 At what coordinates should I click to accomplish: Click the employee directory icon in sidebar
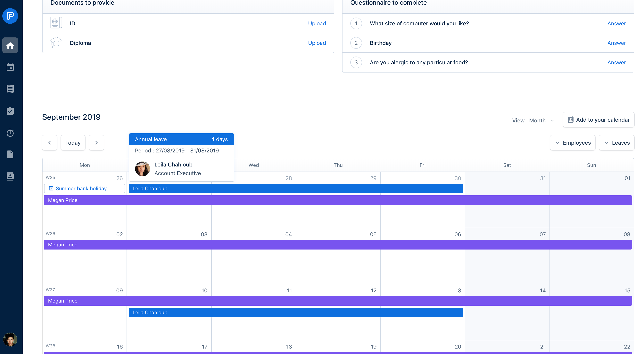click(x=10, y=176)
